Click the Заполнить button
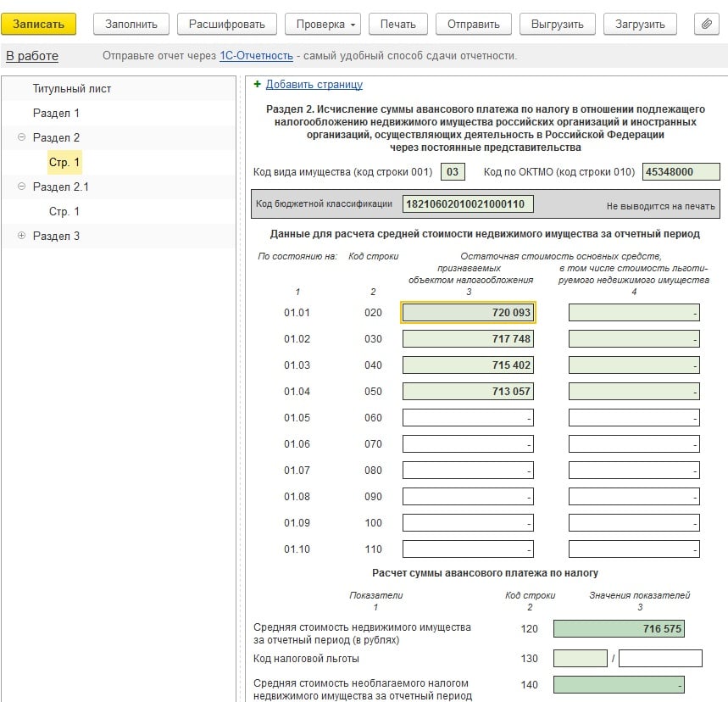 point(131,24)
